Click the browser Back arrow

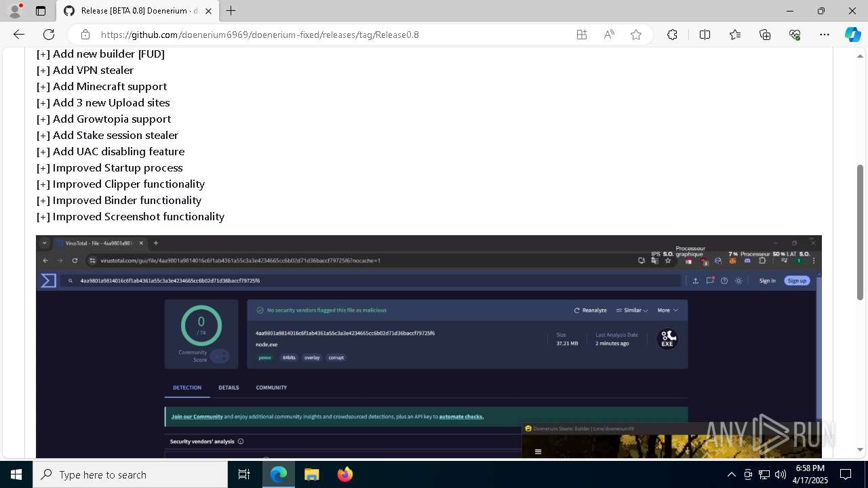[19, 35]
